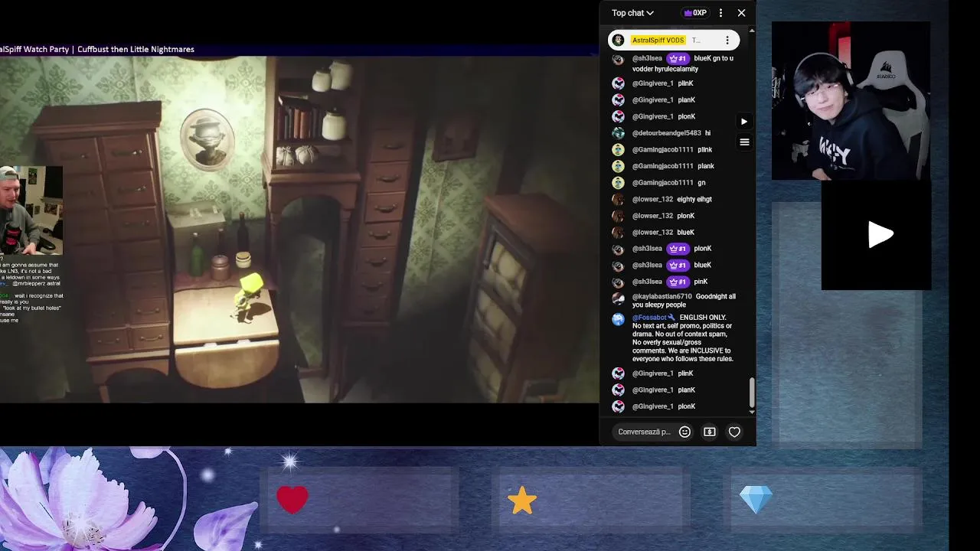Viewport: 980px width, 551px height.
Task: Click the #1 crown badge on sh3lsea's 'pinK' message
Action: (678, 282)
